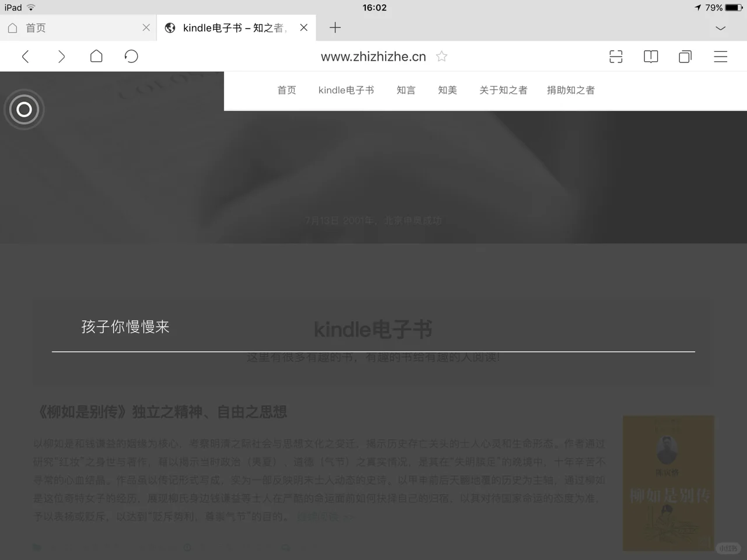Image resolution: width=747 pixels, height=560 pixels.
Task: Tap the Wi-Fi icon in status bar
Action: (x=31, y=8)
